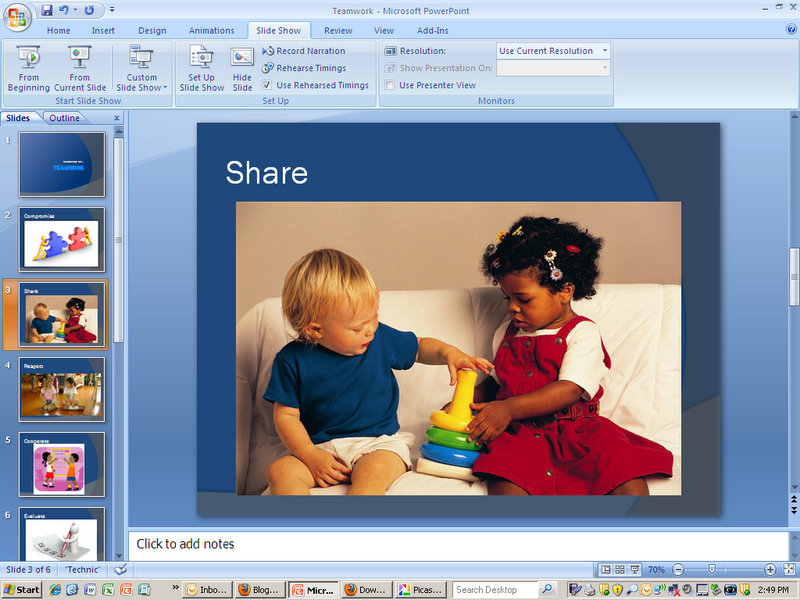Hide Slide button in ribbon
Viewport: 800px width, 600px height.
click(x=242, y=68)
